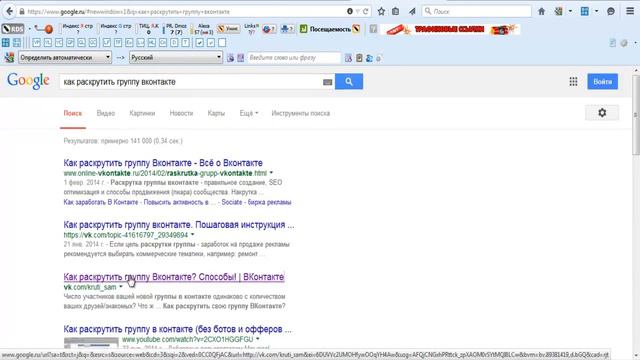
Task: Toggle the first checked box in the icon toolbar
Action: 200,42
